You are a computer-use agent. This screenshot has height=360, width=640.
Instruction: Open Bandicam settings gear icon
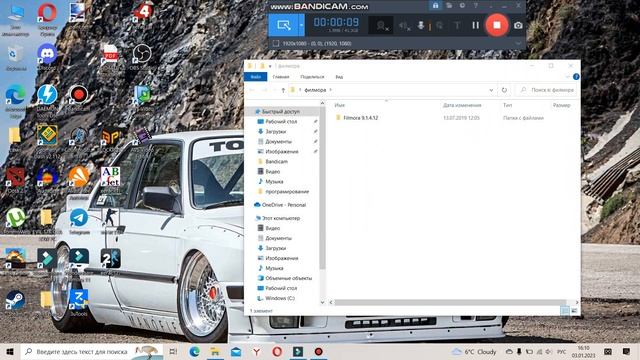pos(462,5)
